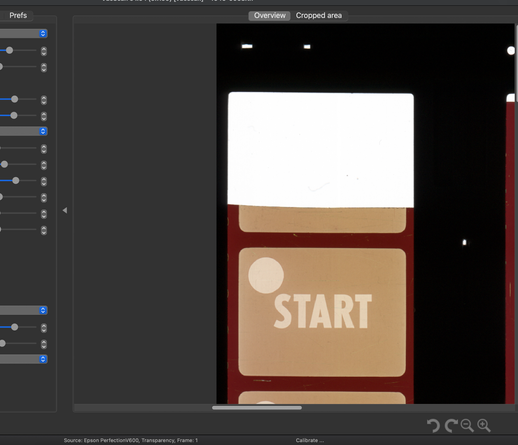
Task: Rotate the preview image clockwise
Action: [451, 426]
